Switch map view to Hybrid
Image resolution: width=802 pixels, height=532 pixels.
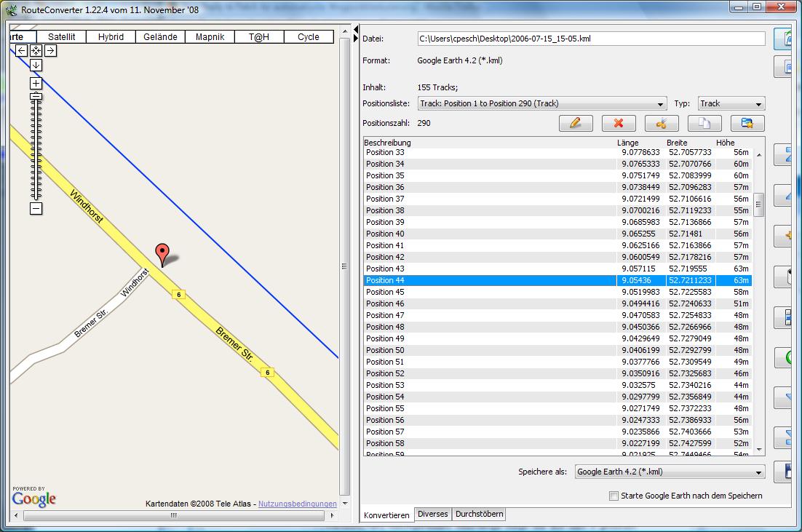pos(111,37)
